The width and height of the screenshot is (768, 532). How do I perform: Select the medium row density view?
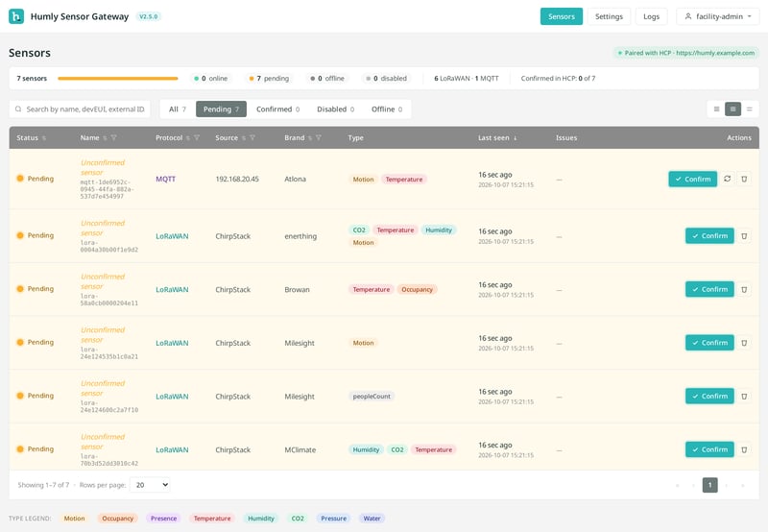pyautogui.click(x=732, y=109)
